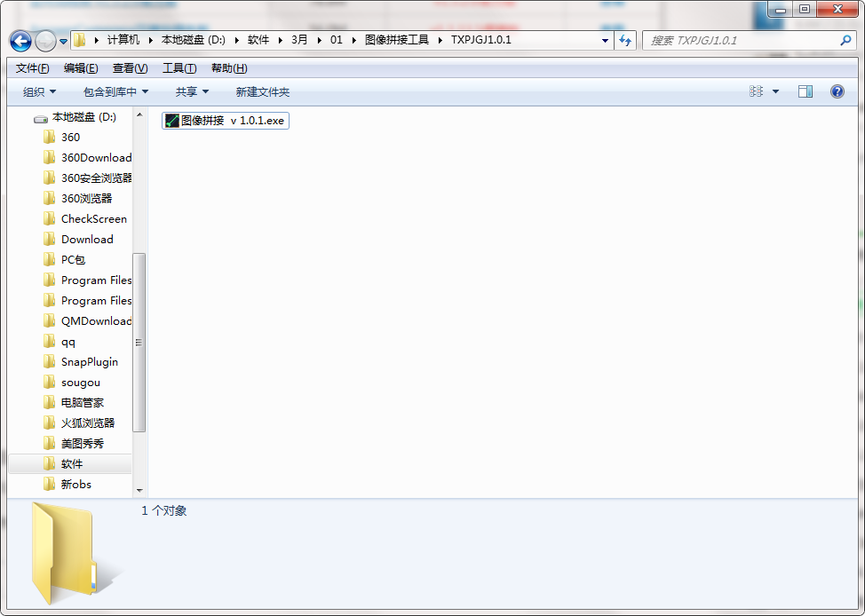Image resolution: width=865 pixels, height=616 pixels.
Task: Open the 工具(T) menu
Action: point(179,68)
